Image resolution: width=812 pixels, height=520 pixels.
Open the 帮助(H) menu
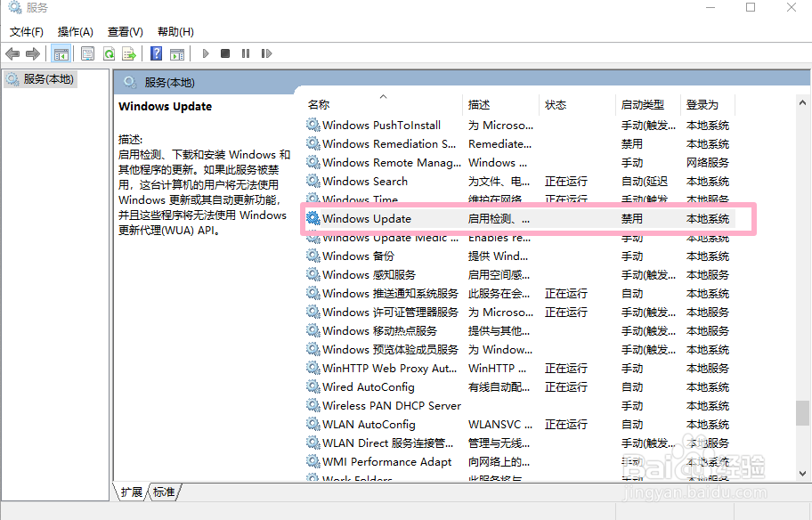175,32
